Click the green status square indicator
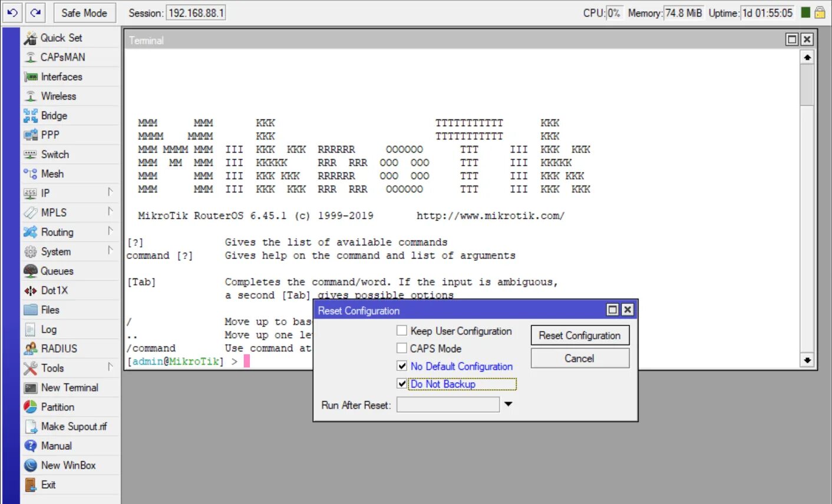832x504 pixels. coord(805,12)
